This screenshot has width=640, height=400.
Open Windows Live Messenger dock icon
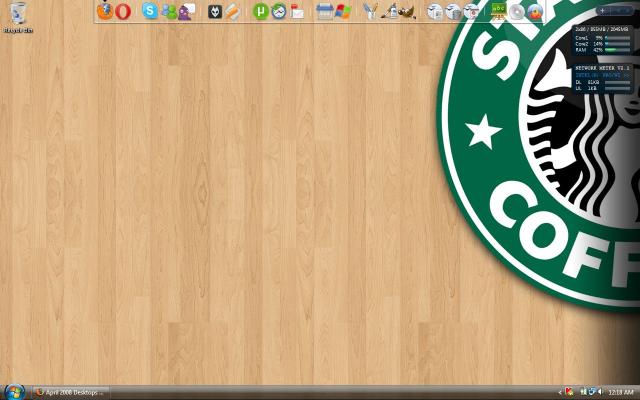pos(169,11)
